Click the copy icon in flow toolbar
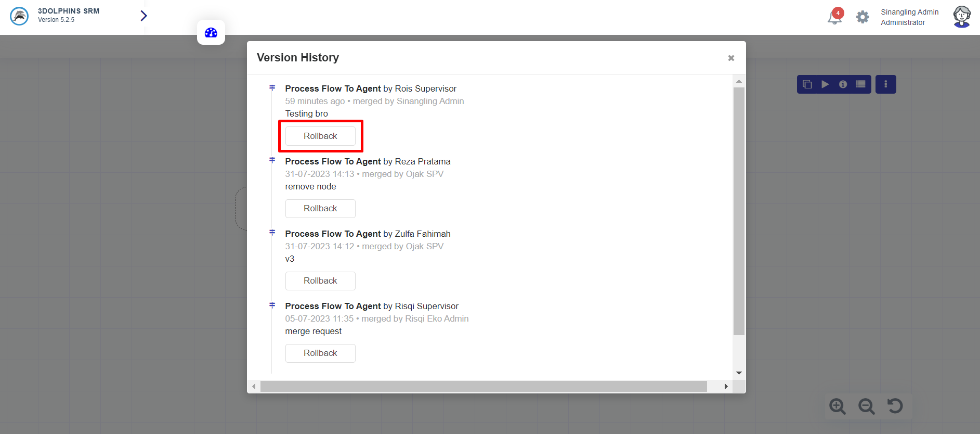The image size is (980, 434). (807, 84)
